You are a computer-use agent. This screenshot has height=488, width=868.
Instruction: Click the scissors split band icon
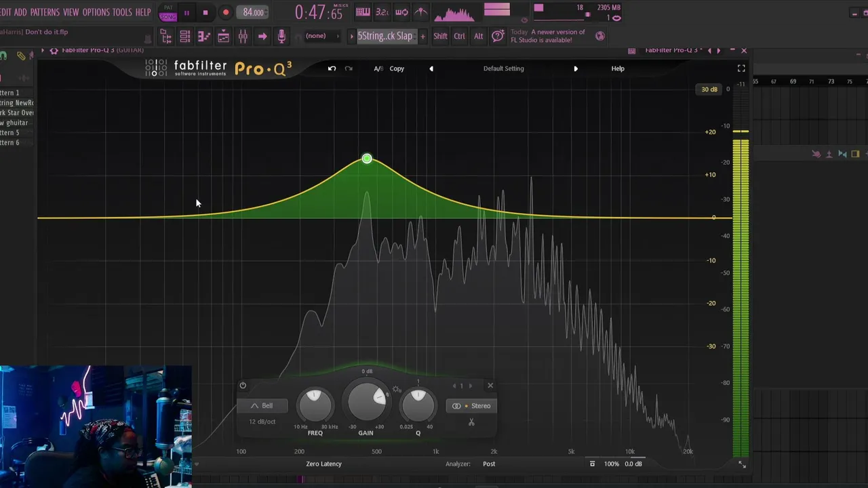click(471, 422)
